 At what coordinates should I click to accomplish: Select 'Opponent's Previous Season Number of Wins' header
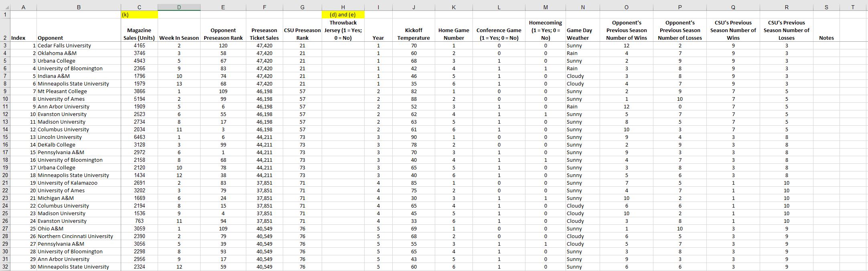tap(627, 30)
